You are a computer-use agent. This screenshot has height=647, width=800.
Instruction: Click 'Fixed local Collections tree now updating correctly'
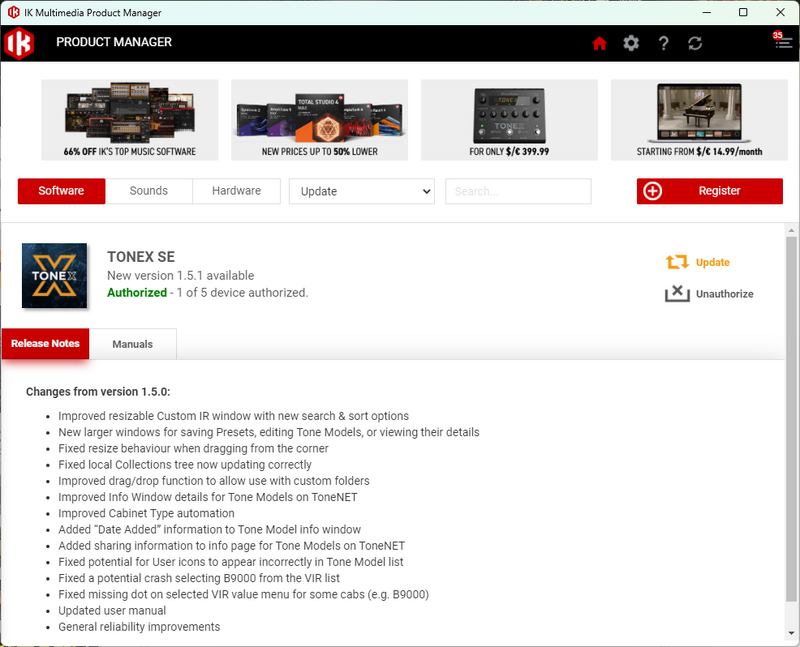tap(185, 465)
